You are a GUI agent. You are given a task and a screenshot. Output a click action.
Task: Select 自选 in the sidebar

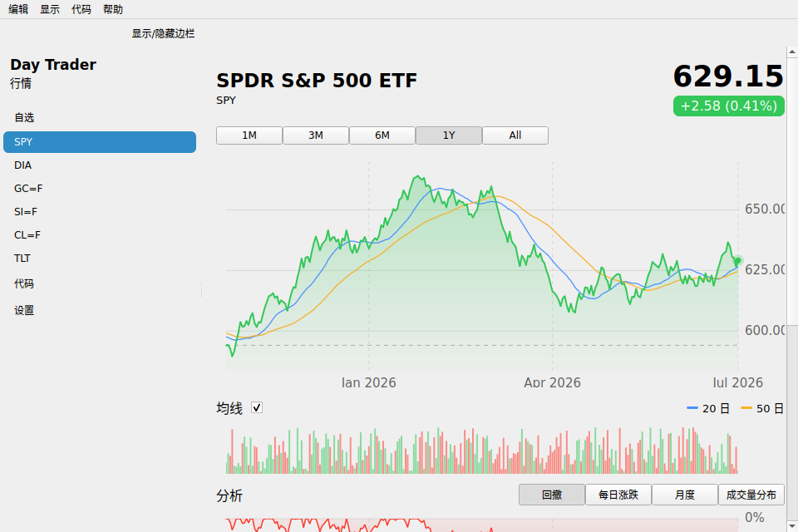point(100,117)
